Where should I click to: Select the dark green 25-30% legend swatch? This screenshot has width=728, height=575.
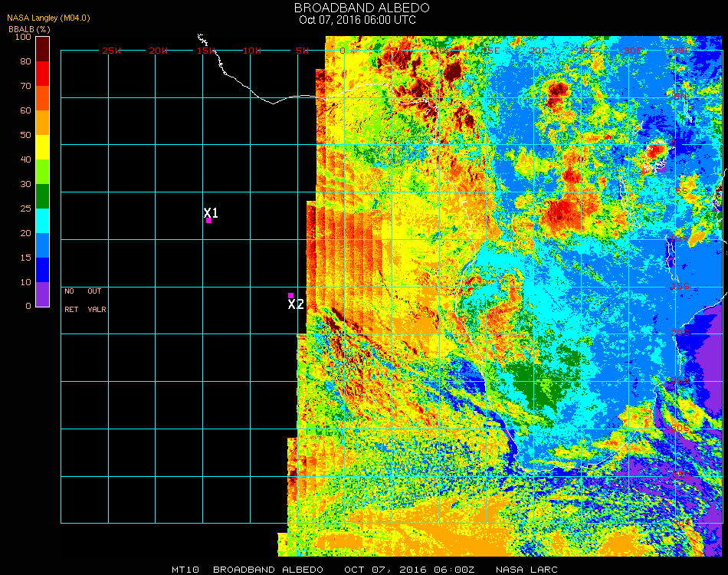43,196
